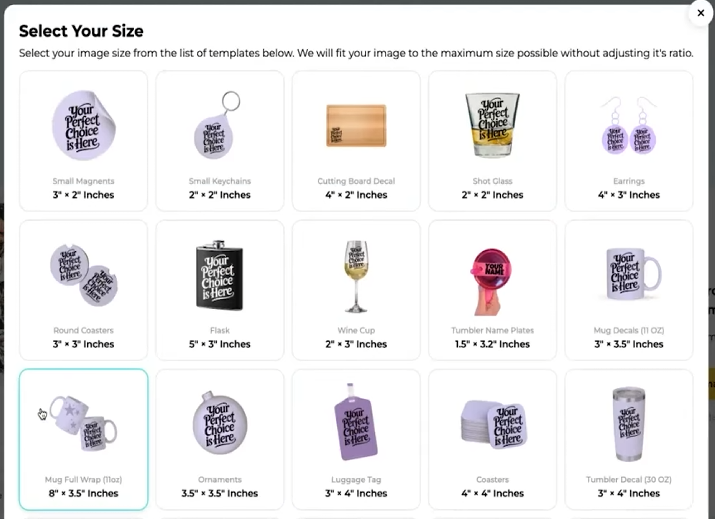Screen dimensions: 715x519
Task: Pick the Mug Decals (11 OZ) template
Action: click(x=629, y=290)
